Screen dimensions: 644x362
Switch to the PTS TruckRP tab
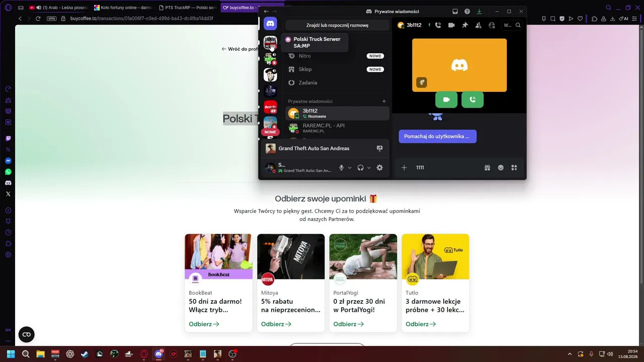point(188,8)
